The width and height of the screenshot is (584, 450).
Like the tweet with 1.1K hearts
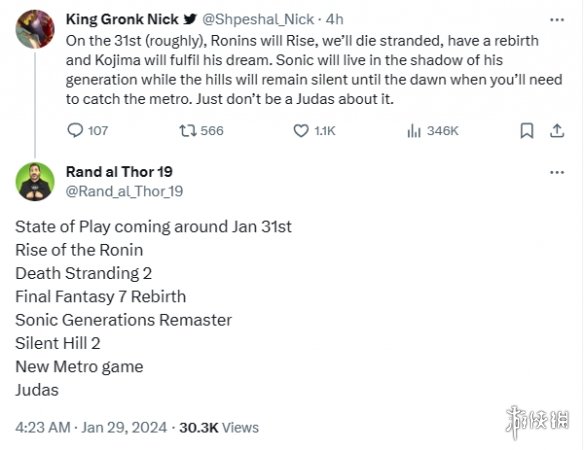pos(301,131)
